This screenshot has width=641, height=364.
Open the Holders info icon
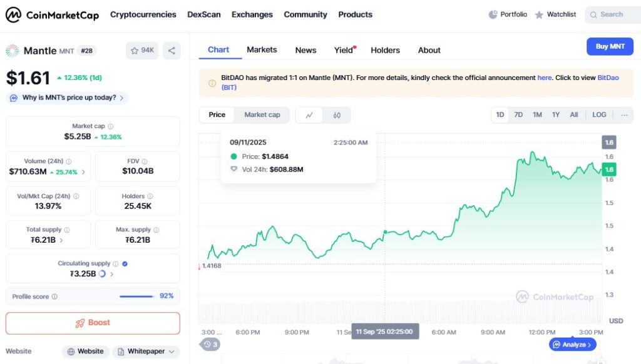pyautogui.click(x=150, y=196)
